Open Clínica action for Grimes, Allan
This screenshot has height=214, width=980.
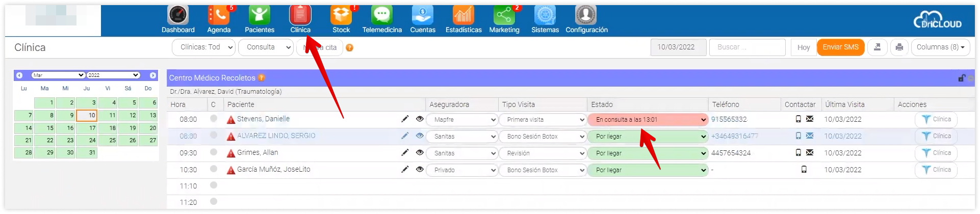coord(936,153)
